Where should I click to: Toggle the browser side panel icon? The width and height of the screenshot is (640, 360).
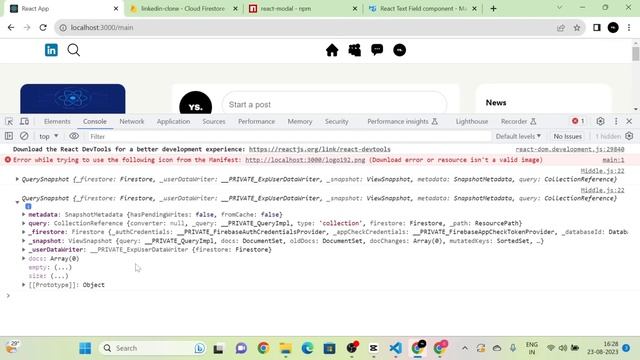coord(597,28)
